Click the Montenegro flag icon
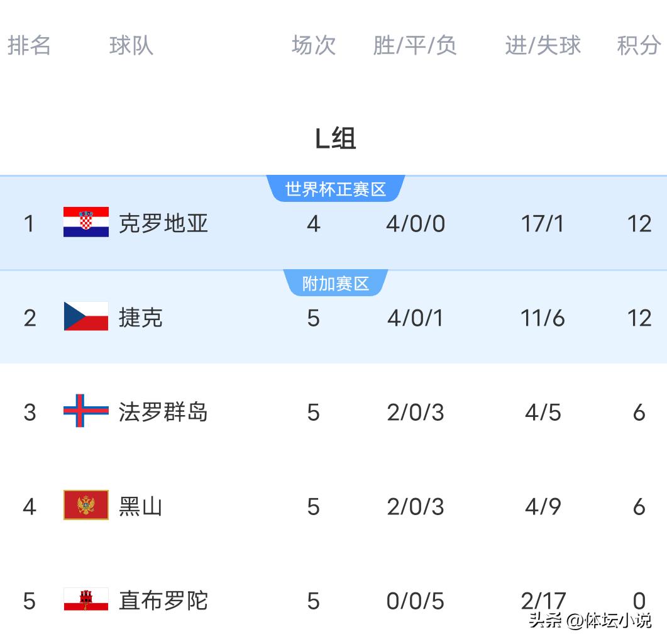The image size is (667, 644). coord(86,505)
